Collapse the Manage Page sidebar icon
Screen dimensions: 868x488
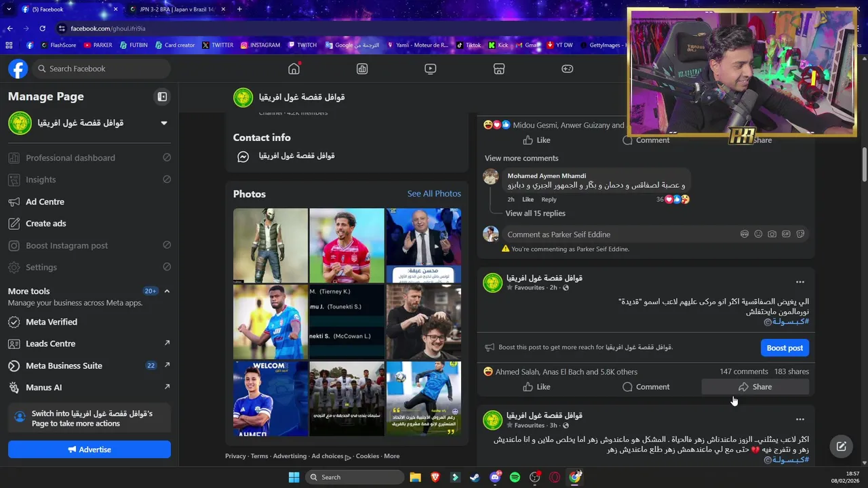[x=162, y=96]
